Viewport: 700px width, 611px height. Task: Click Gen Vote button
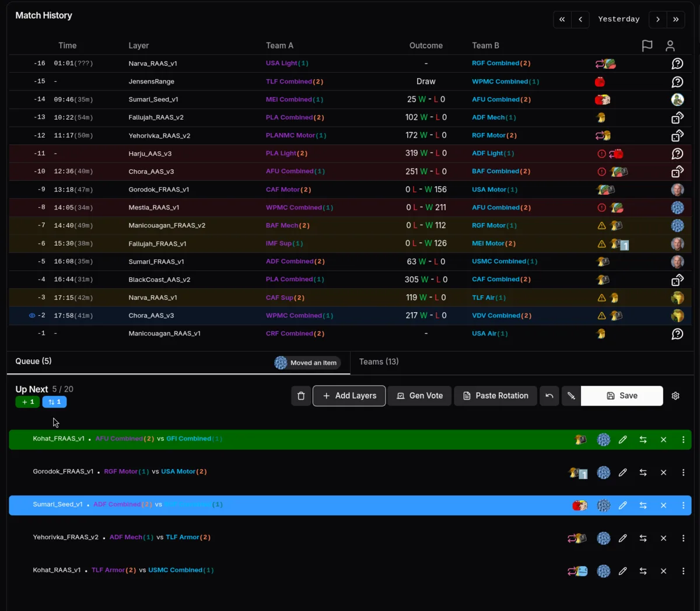tap(419, 396)
